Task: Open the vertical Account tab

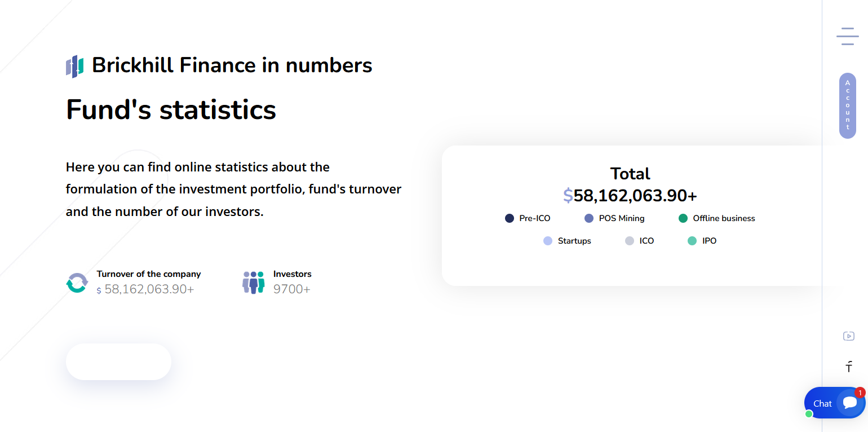Action: coord(847,105)
